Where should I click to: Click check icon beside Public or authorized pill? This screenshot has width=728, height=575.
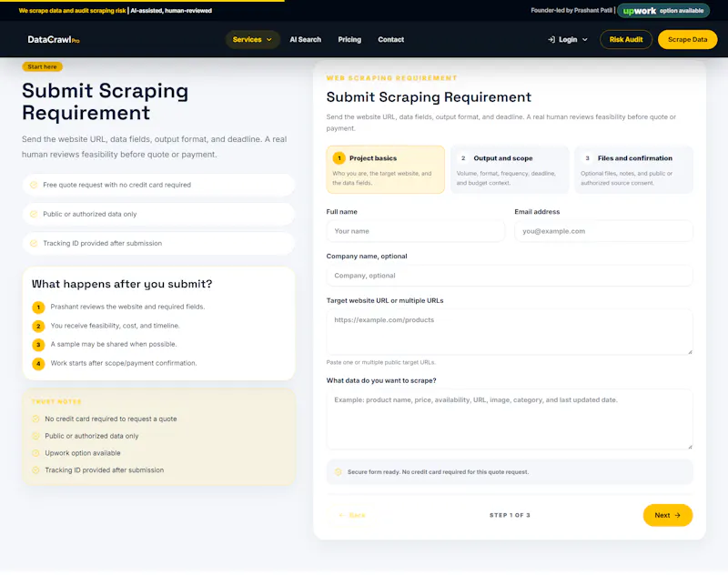pos(34,214)
